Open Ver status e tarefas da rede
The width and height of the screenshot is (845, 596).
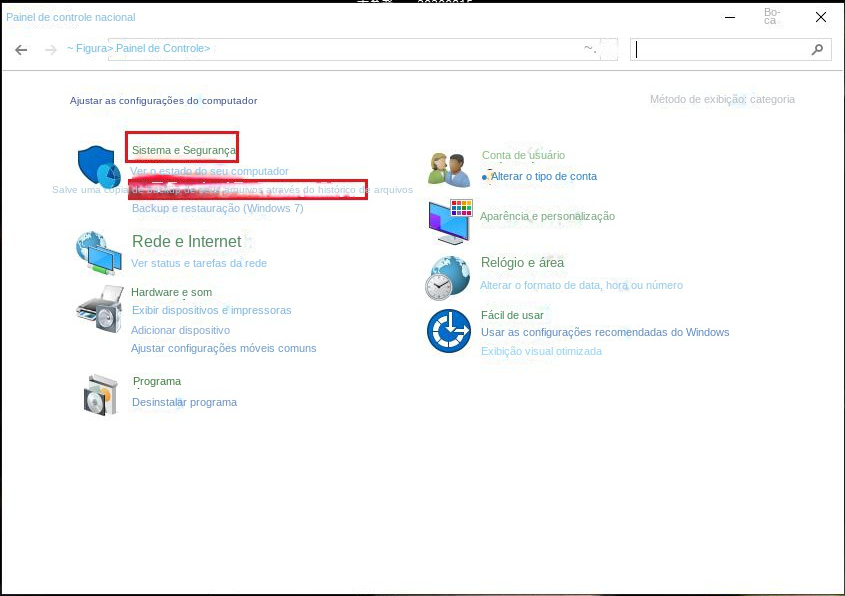pyautogui.click(x=199, y=263)
